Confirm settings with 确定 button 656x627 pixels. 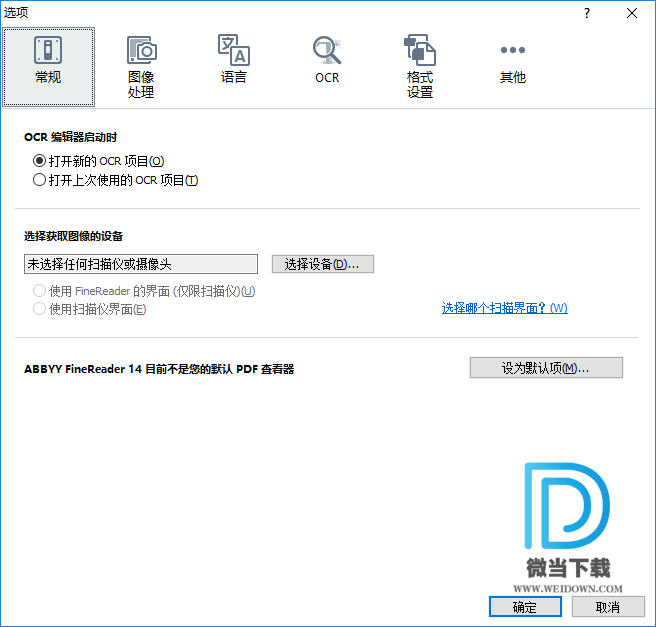click(525, 607)
